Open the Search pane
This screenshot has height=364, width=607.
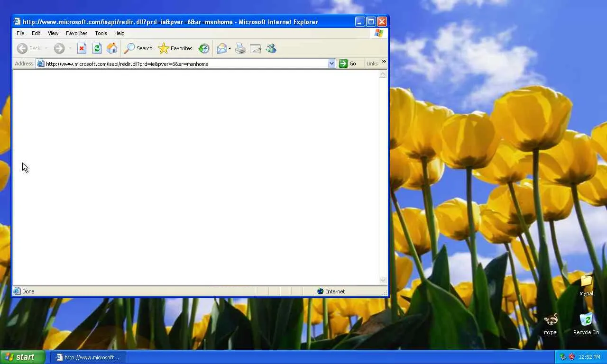[138, 48]
